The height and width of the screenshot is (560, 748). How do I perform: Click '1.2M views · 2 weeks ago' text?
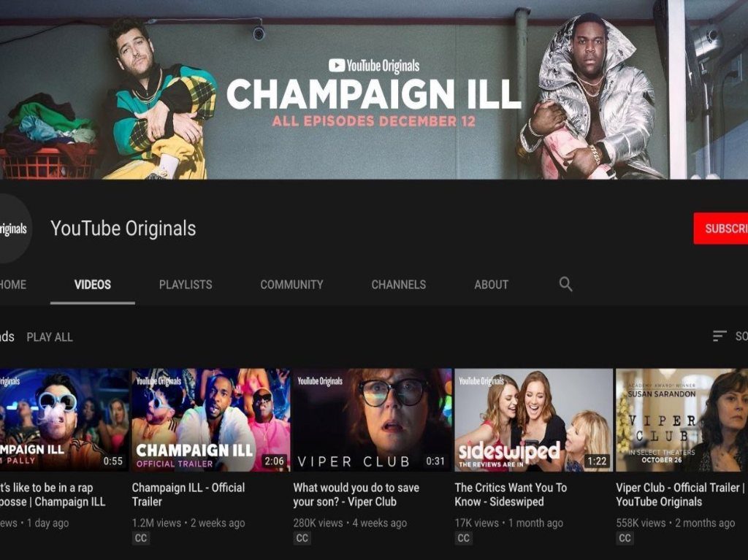[188, 523]
